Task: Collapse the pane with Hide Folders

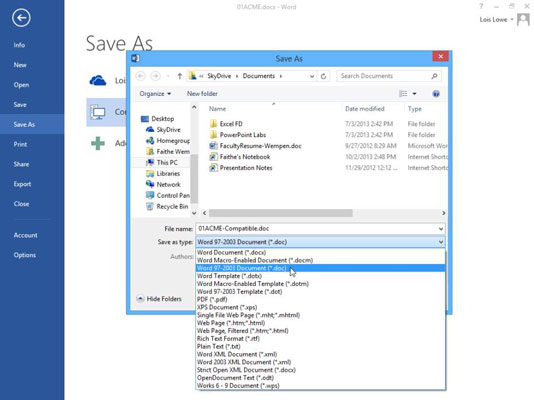Action: point(159,299)
